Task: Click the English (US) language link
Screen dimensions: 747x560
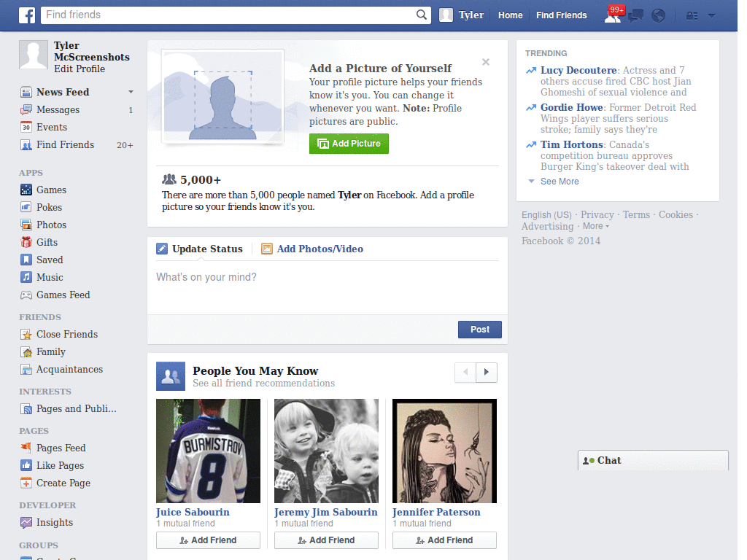Action: (x=546, y=215)
